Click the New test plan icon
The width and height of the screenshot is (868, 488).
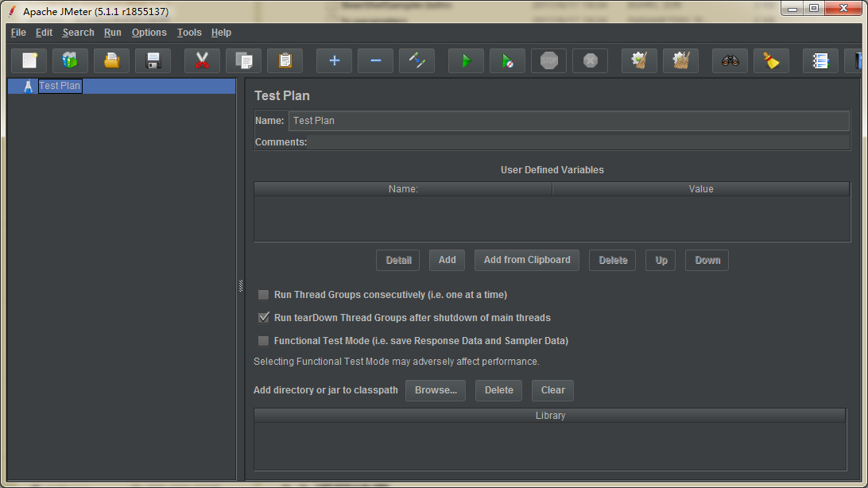click(29, 60)
